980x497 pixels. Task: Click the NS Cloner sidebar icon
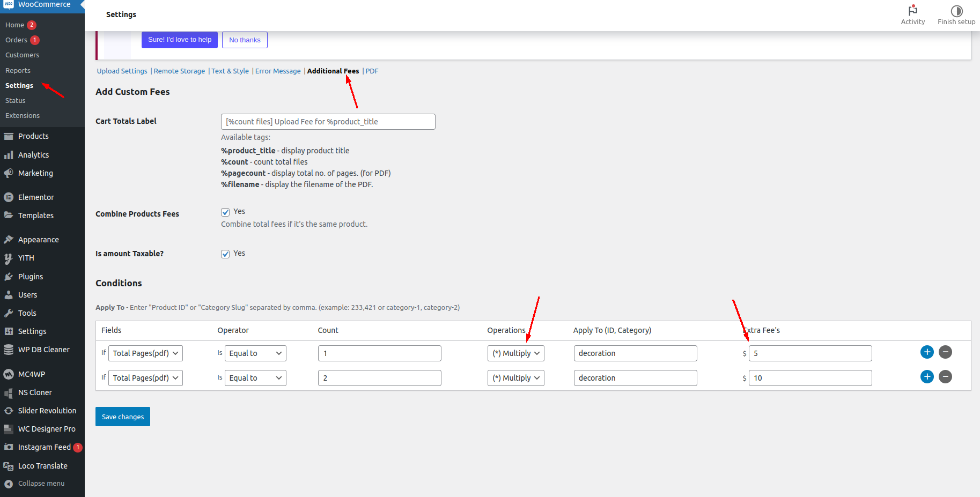(9, 392)
